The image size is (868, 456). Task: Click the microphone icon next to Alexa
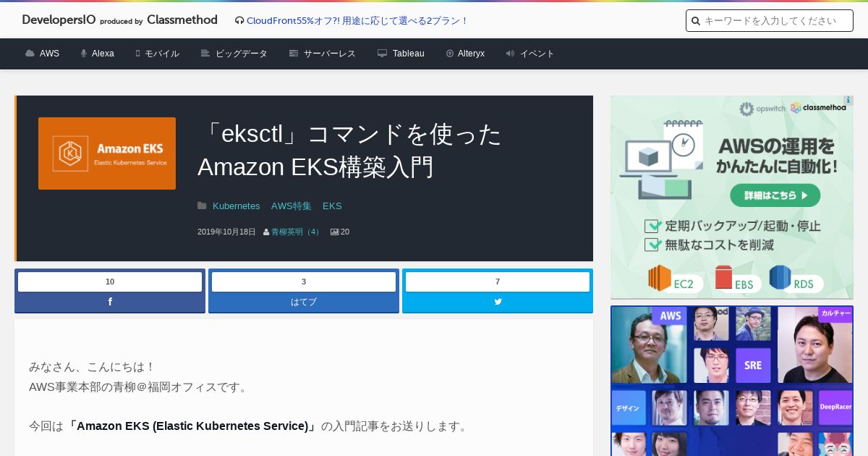click(84, 54)
